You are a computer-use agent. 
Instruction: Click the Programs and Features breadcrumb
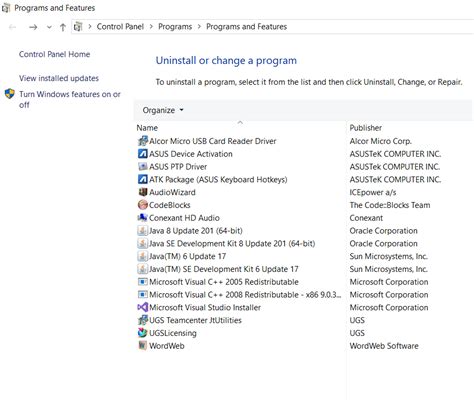click(x=246, y=27)
